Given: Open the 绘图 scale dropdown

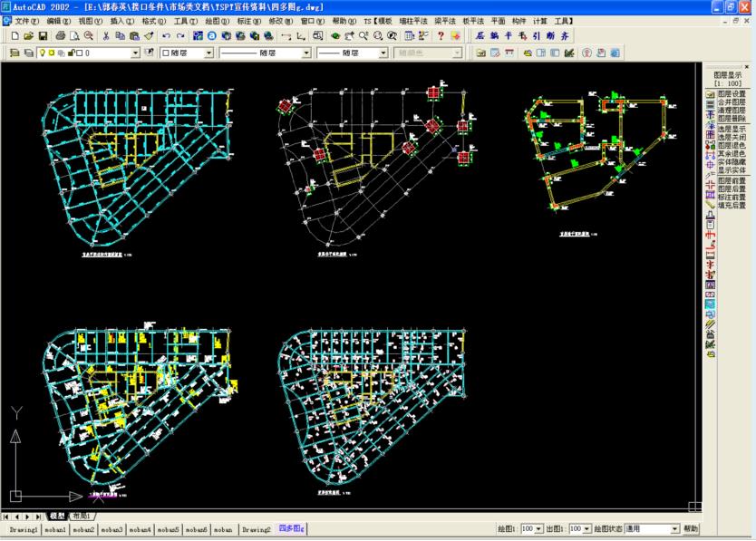Looking at the screenshot, I should point(538,528).
